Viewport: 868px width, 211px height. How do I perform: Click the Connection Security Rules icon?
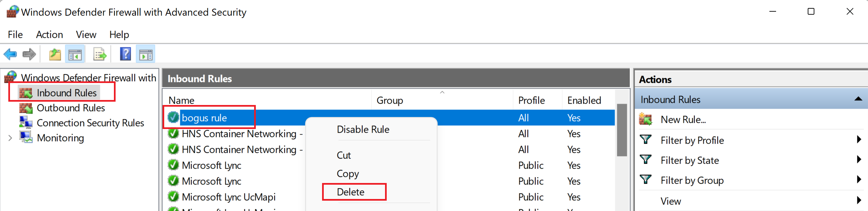[x=26, y=123]
